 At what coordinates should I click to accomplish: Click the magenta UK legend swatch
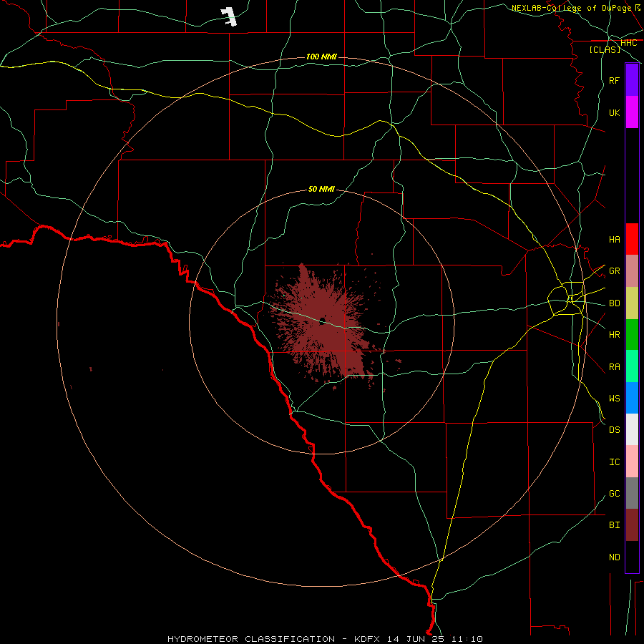pos(632,112)
